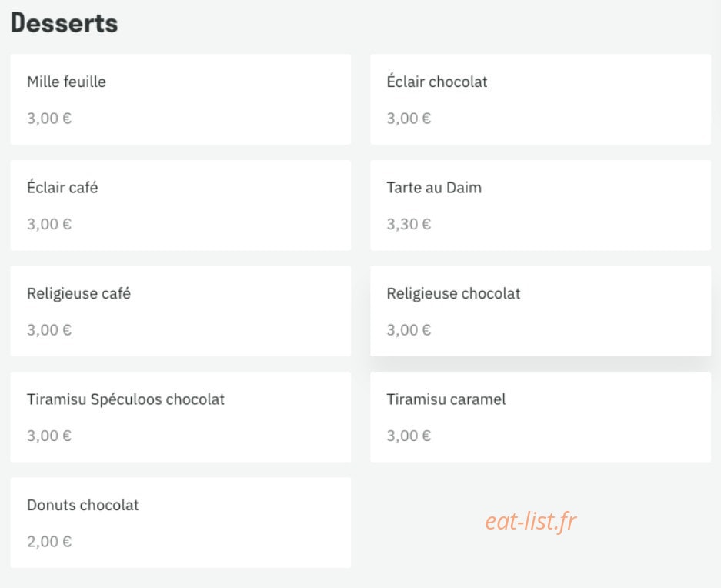
Task: Click the 2,00 € Donuts chocolat price
Action: [49, 542]
